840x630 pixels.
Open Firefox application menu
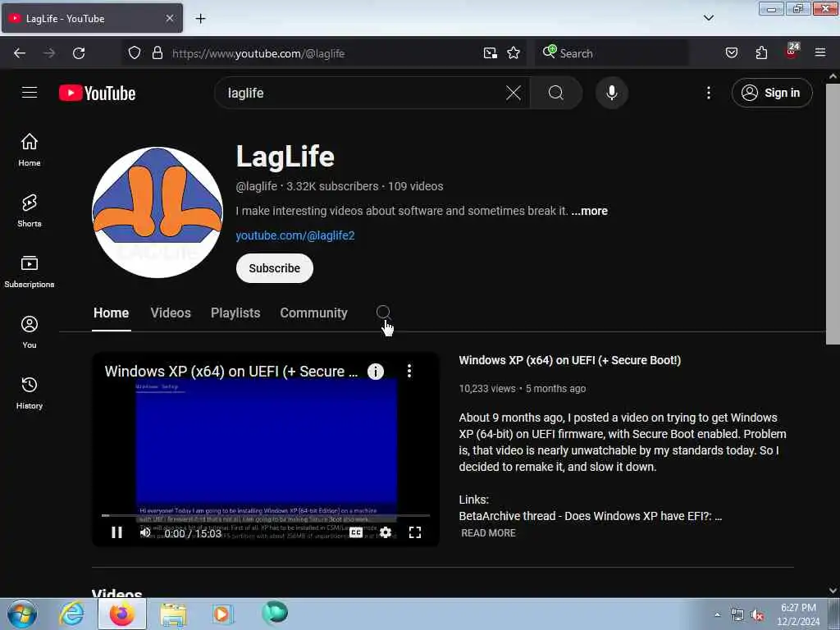[x=820, y=53]
